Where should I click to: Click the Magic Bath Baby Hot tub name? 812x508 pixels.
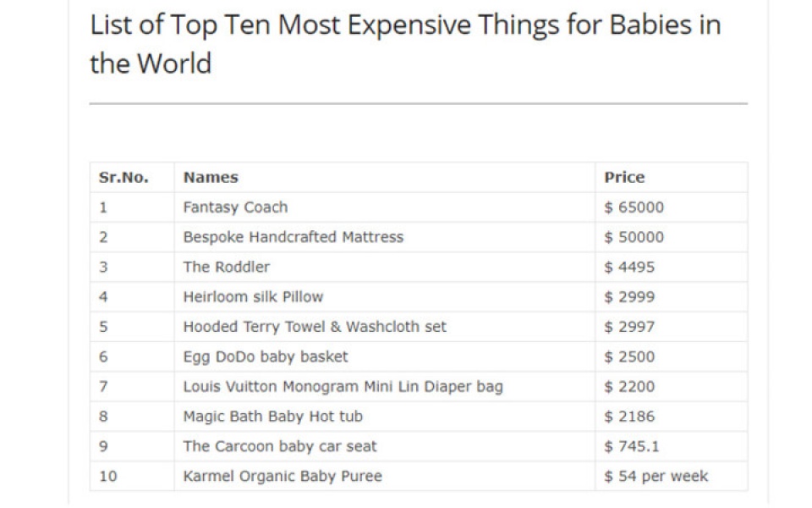coord(272,417)
